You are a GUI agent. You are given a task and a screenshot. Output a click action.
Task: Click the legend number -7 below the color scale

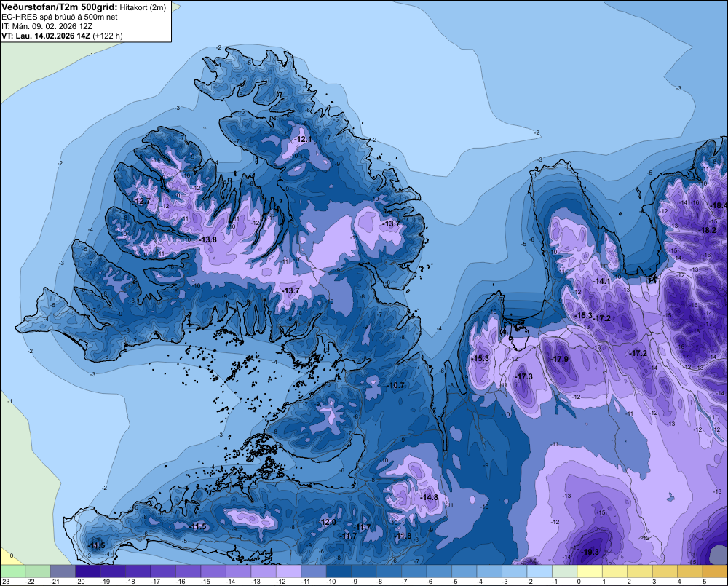(404, 582)
